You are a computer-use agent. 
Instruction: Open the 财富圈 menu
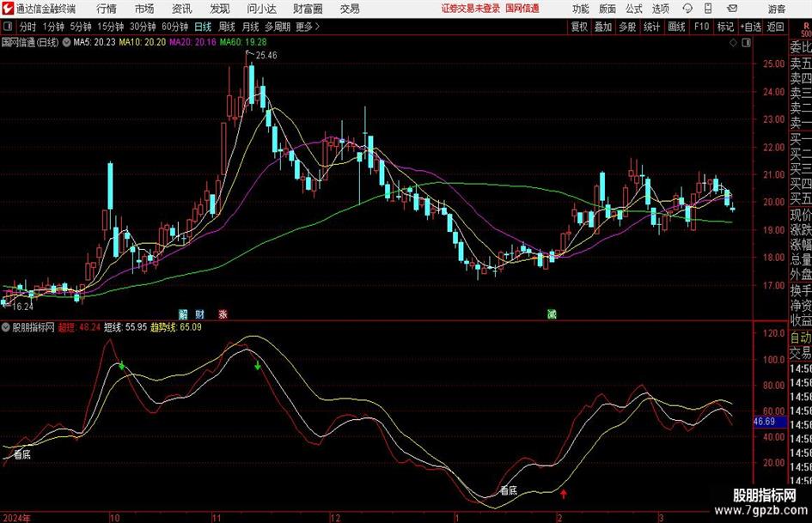[308, 9]
